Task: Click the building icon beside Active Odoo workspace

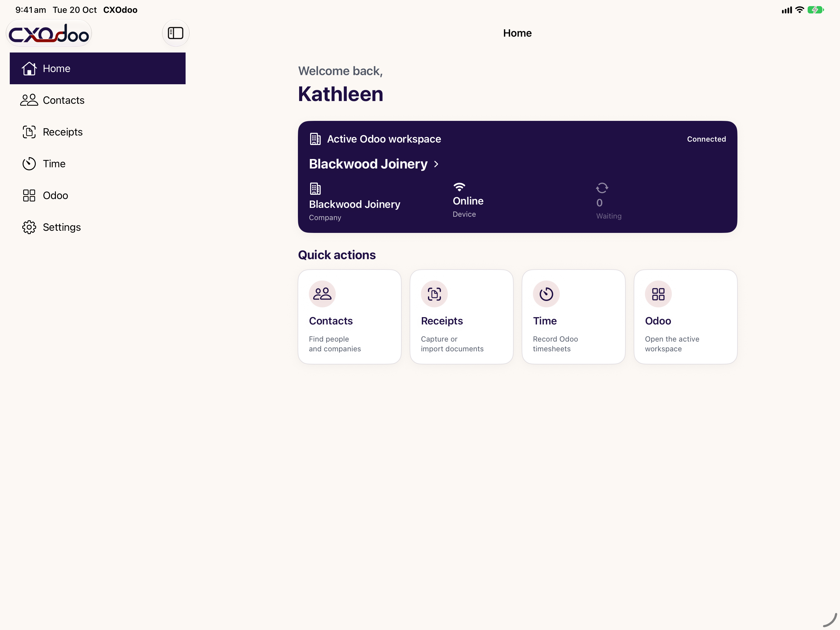Action: 315,139
